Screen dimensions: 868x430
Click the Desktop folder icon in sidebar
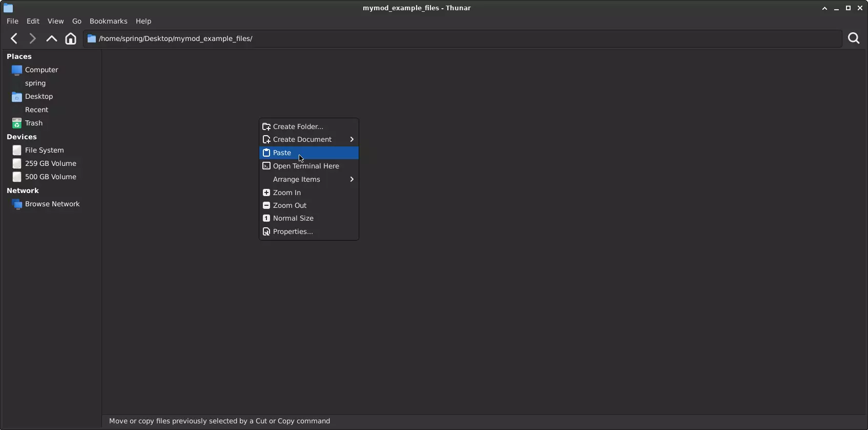[17, 96]
